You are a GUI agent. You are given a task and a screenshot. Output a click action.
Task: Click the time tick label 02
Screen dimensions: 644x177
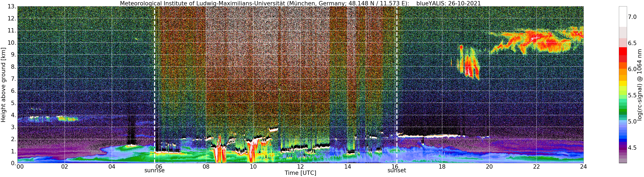click(65, 167)
